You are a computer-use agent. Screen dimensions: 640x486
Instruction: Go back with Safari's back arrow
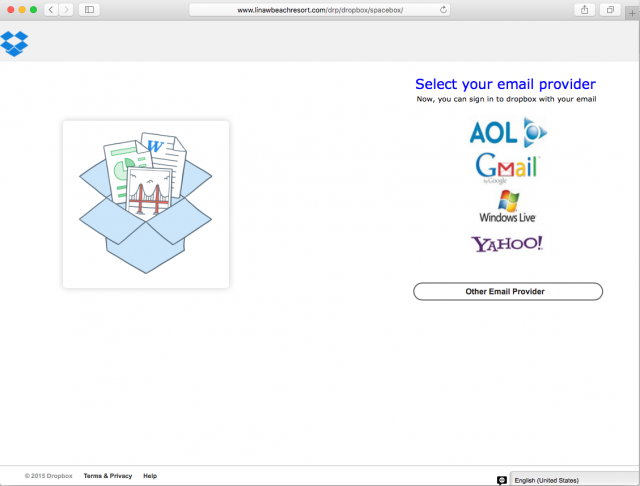pos(51,9)
